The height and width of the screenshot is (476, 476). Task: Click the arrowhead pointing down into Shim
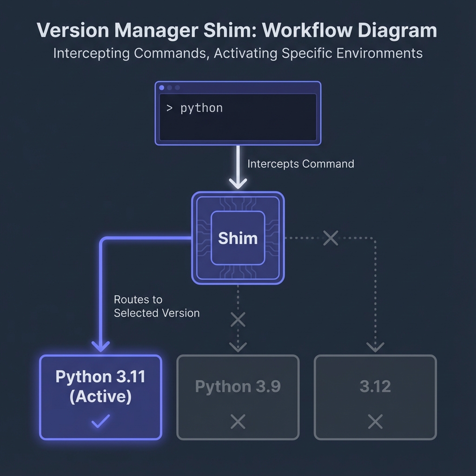click(x=238, y=183)
